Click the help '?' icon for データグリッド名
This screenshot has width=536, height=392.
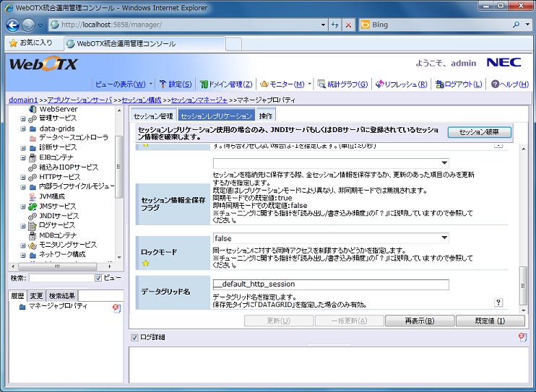click(x=498, y=302)
